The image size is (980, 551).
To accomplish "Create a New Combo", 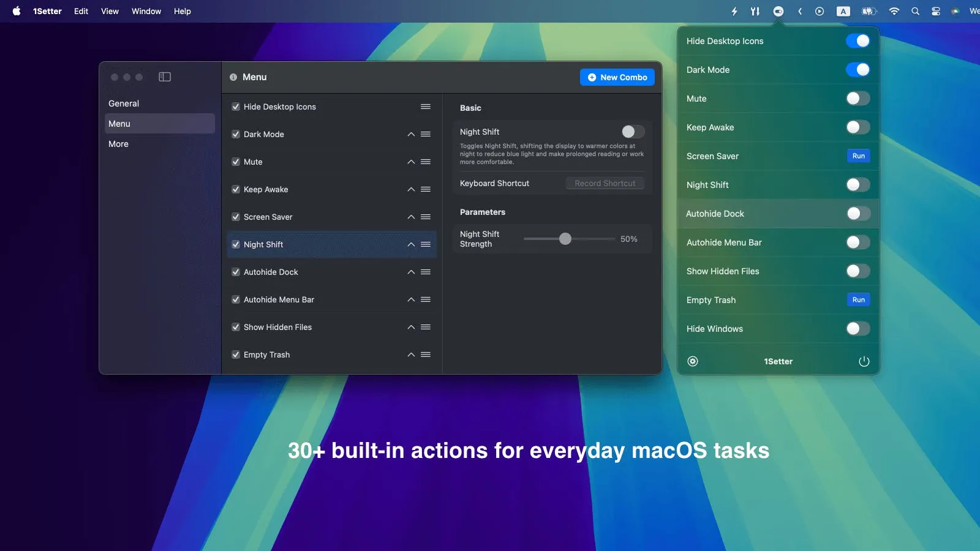I will (x=617, y=77).
